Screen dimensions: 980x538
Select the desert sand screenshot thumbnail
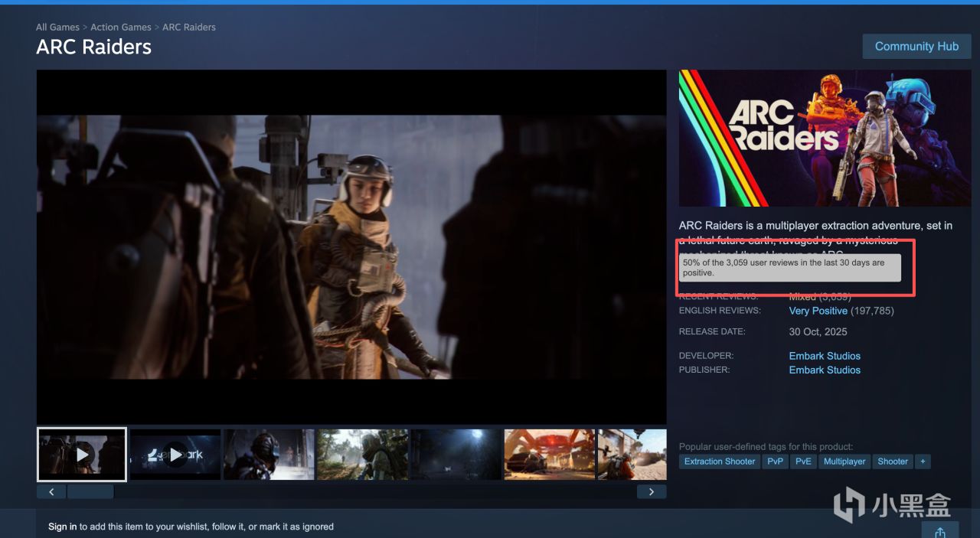click(x=632, y=455)
